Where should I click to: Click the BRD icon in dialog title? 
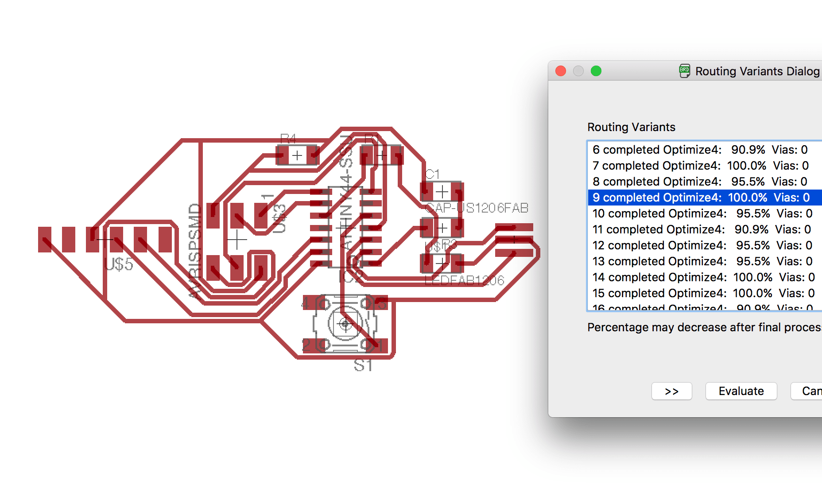click(684, 71)
